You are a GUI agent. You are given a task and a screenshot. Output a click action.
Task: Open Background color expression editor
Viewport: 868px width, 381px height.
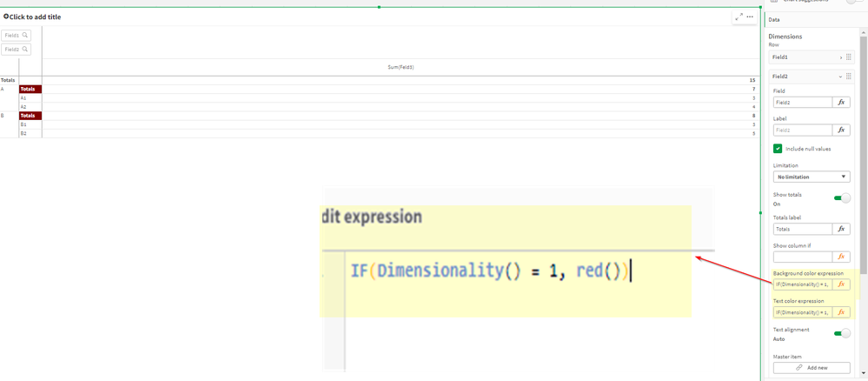(x=841, y=284)
